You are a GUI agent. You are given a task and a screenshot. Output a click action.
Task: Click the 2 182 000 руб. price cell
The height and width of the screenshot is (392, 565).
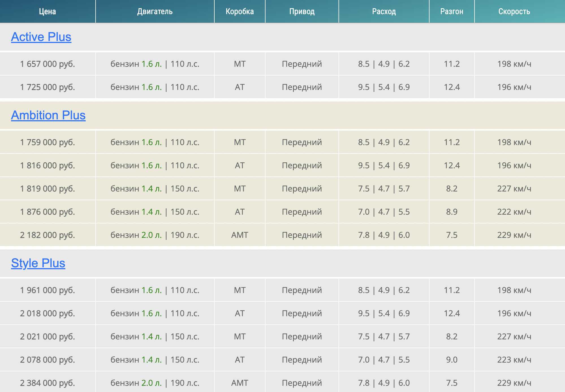tap(48, 235)
